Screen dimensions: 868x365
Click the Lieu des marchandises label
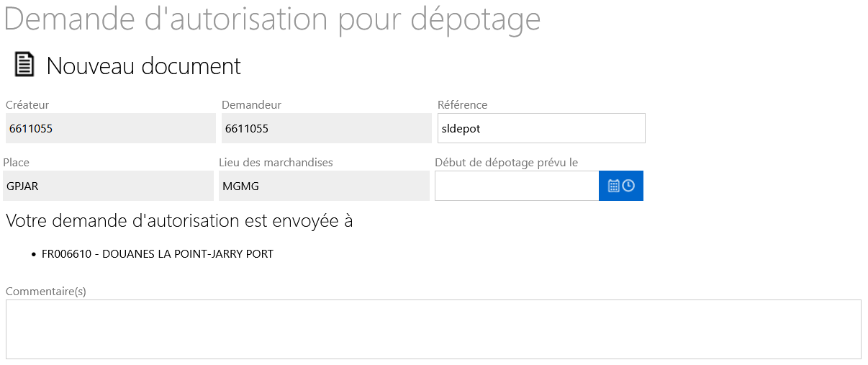tap(276, 163)
